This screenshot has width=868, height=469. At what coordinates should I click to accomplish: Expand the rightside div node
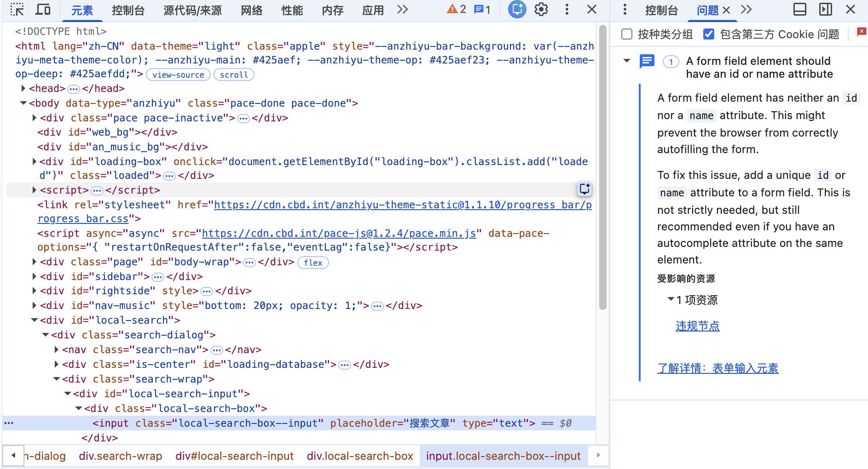pyautogui.click(x=34, y=291)
